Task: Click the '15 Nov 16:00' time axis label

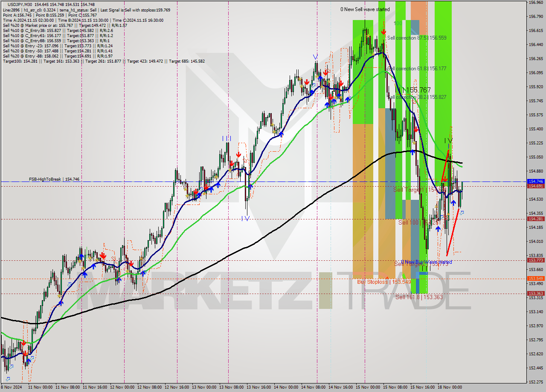Action: pyautogui.click(x=422, y=387)
